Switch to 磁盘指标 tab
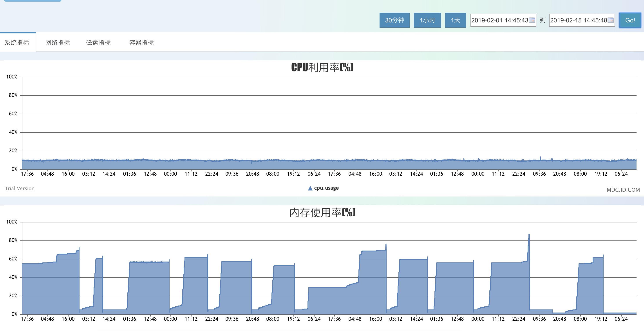Screen dimensions: 644x331 pos(98,42)
